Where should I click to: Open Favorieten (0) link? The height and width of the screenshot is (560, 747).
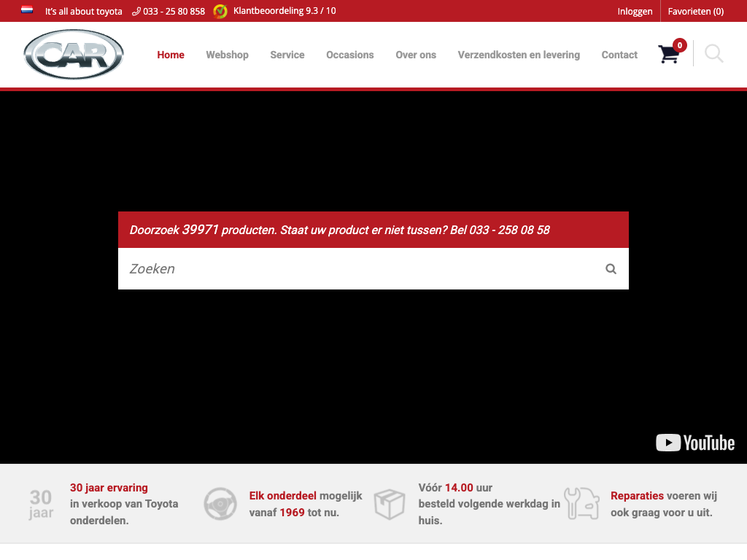coord(695,11)
